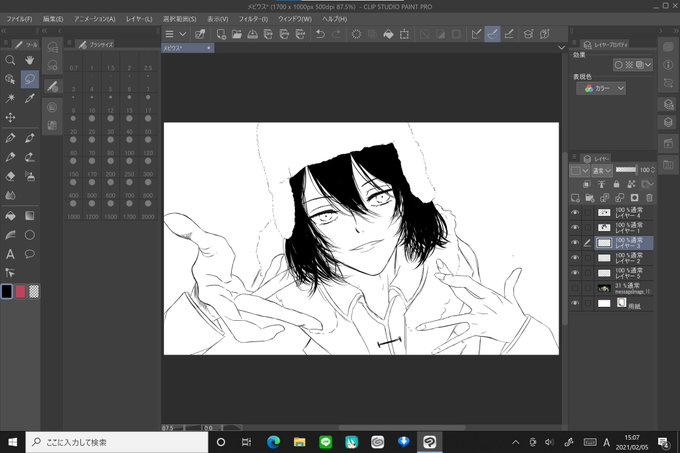Select the Gradient tool
Image resolution: width=680 pixels, height=453 pixels.
29,216
